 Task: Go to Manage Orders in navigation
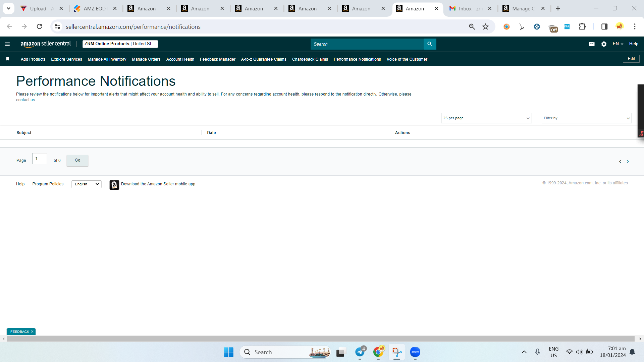coord(146,59)
